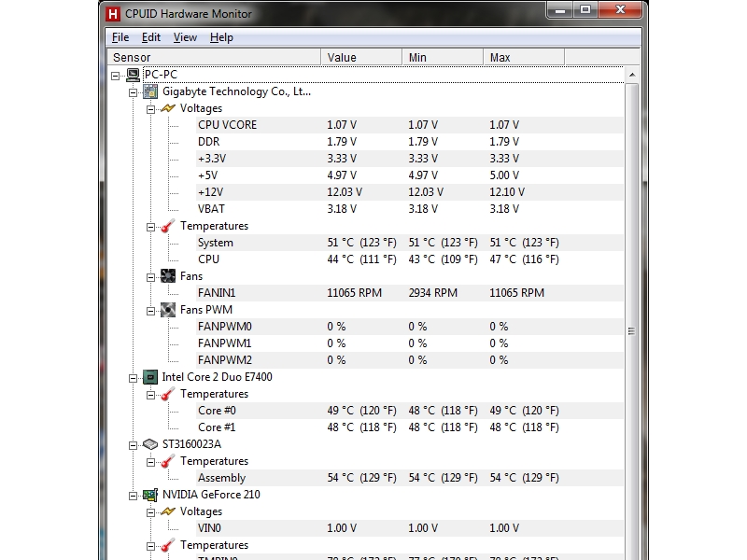The width and height of the screenshot is (747, 560).
Task: Select the Core #1 row
Action: (410, 427)
